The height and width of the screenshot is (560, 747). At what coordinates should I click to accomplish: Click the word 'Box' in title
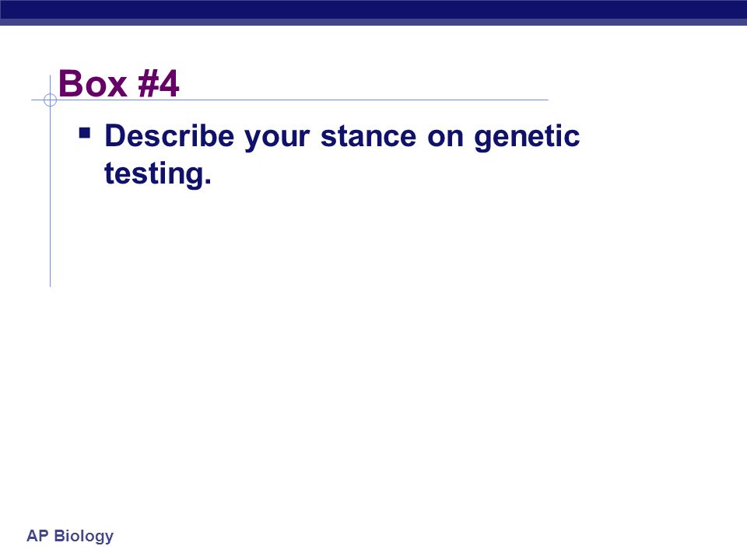[x=93, y=84]
